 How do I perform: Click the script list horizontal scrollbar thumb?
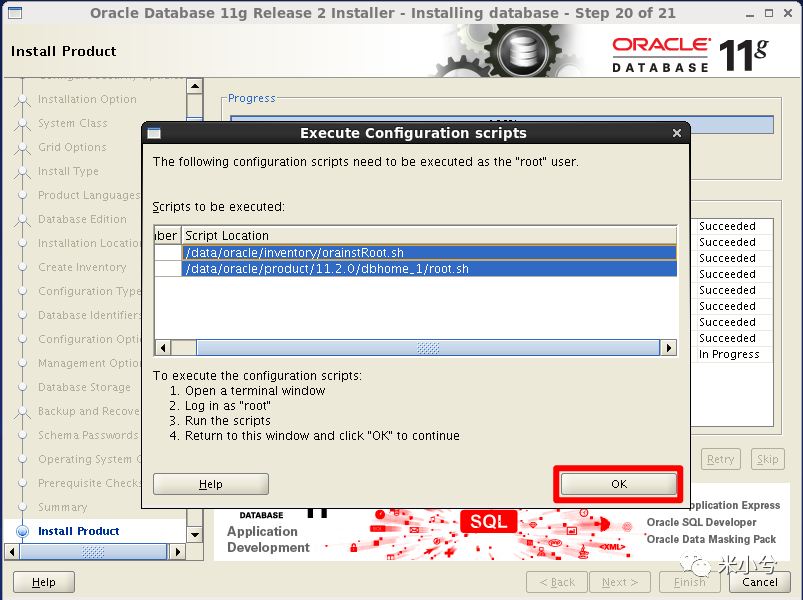428,348
